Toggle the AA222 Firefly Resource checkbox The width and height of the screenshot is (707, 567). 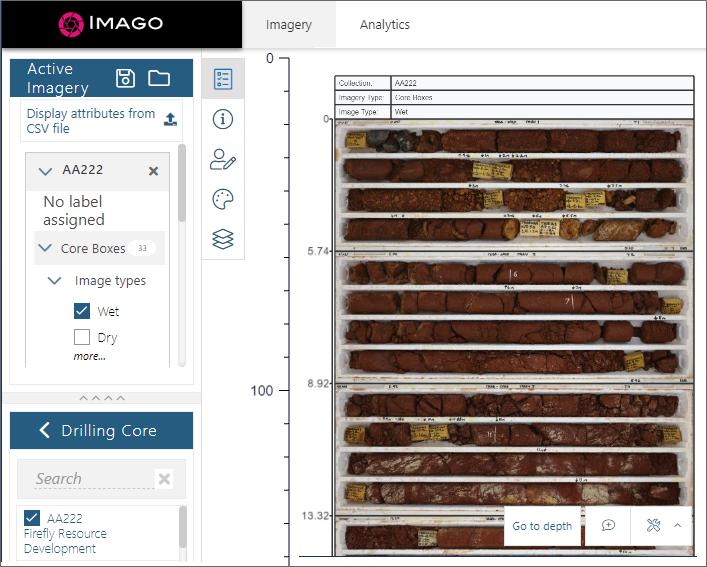point(31,518)
